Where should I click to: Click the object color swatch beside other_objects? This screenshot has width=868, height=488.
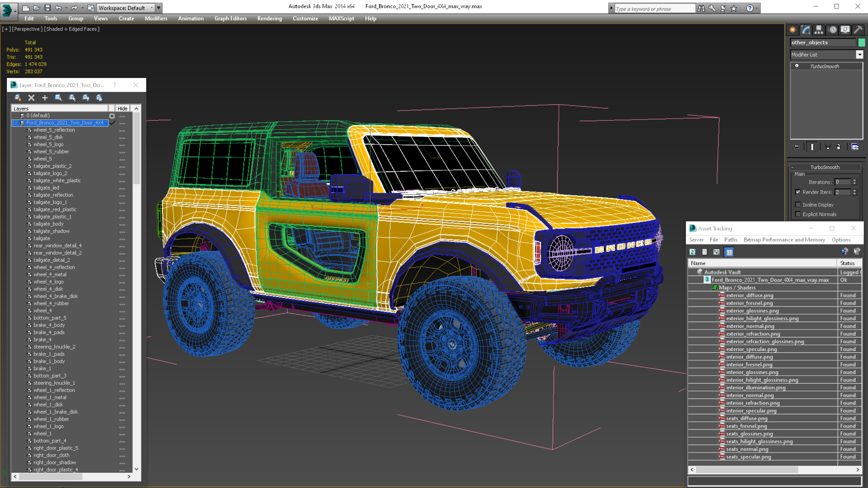click(x=862, y=42)
